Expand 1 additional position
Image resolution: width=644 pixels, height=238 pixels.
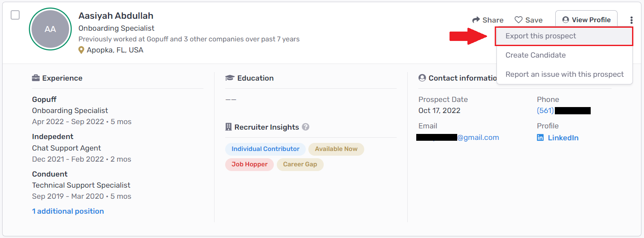(x=68, y=211)
